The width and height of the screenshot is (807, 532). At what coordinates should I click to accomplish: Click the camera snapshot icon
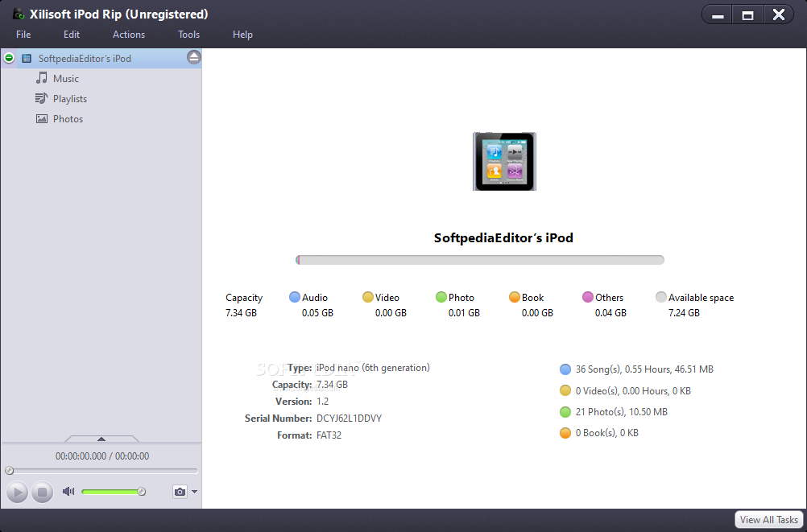[x=180, y=492]
